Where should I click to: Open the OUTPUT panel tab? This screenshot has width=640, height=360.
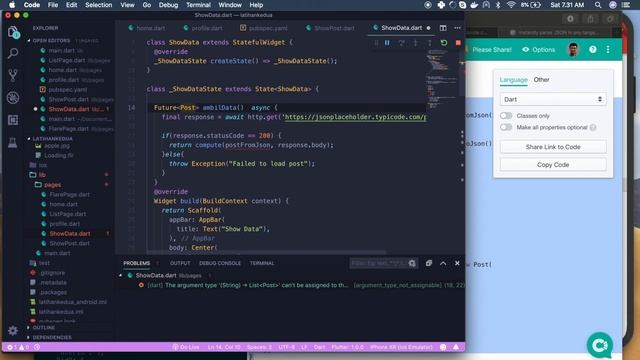pyautogui.click(x=180, y=263)
